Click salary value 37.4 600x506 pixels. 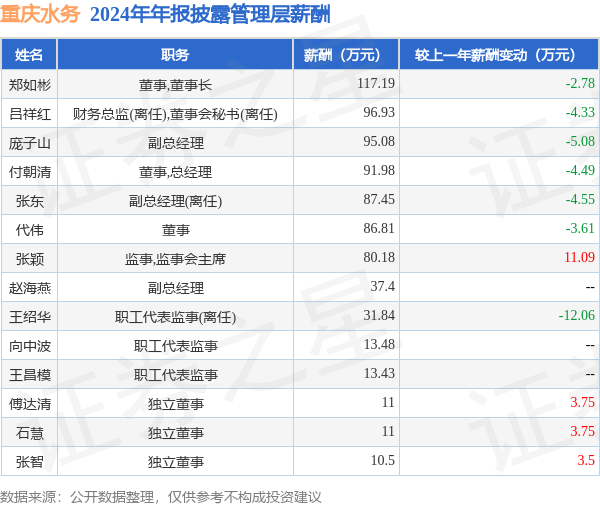[382, 286]
